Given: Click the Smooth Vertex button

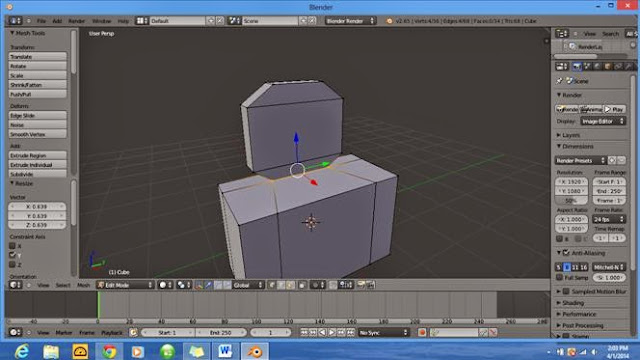Looking at the screenshot, I should pos(38,134).
